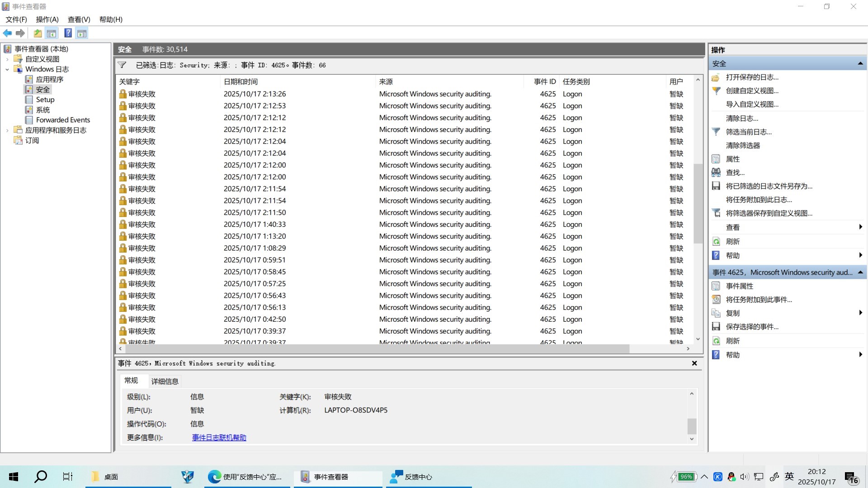Open Windows Start menu on the taskbar
Viewport: 868px width, 488px height.
pyautogui.click(x=14, y=477)
